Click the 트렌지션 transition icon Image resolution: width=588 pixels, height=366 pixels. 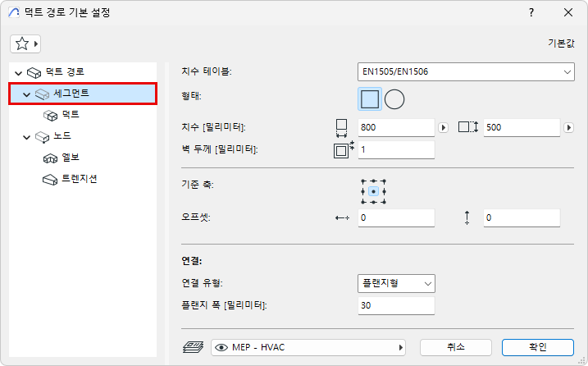point(50,180)
